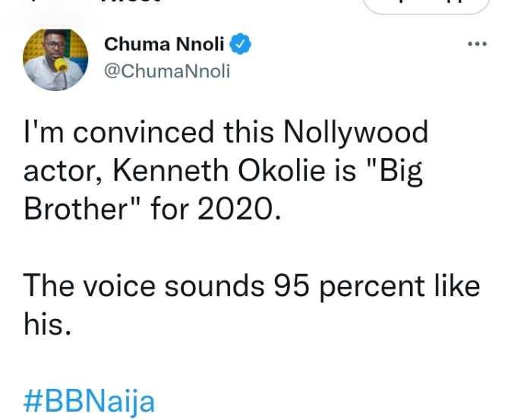Click the word "actor" in the tweet
The width and height of the screenshot is (508, 420).
pos(65,171)
